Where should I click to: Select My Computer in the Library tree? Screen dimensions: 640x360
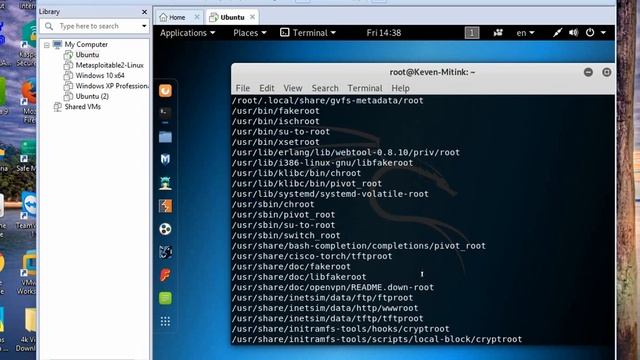[86, 44]
